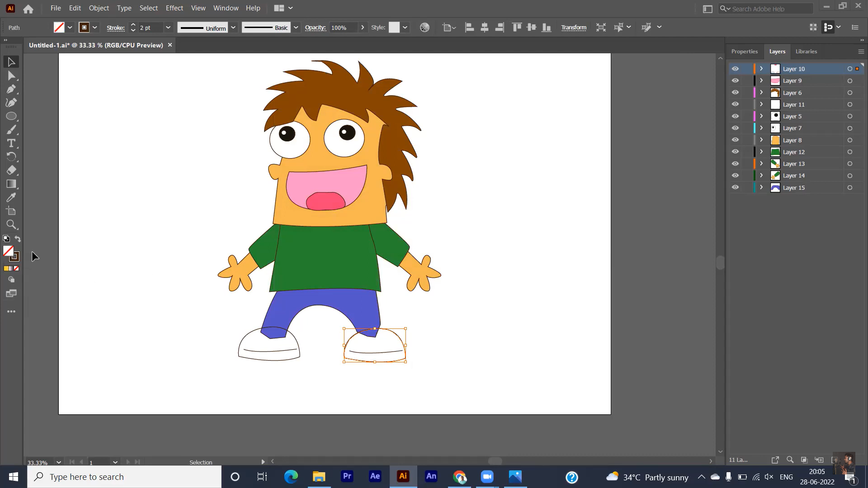The image size is (868, 488).
Task: Click fill swatch in control bar
Action: [x=59, y=28]
